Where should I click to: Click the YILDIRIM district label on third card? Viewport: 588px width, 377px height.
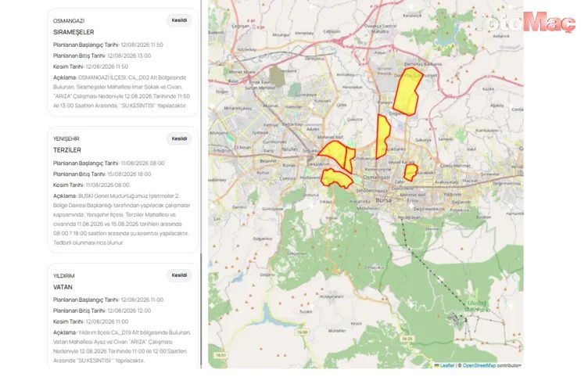[x=64, y=276]
